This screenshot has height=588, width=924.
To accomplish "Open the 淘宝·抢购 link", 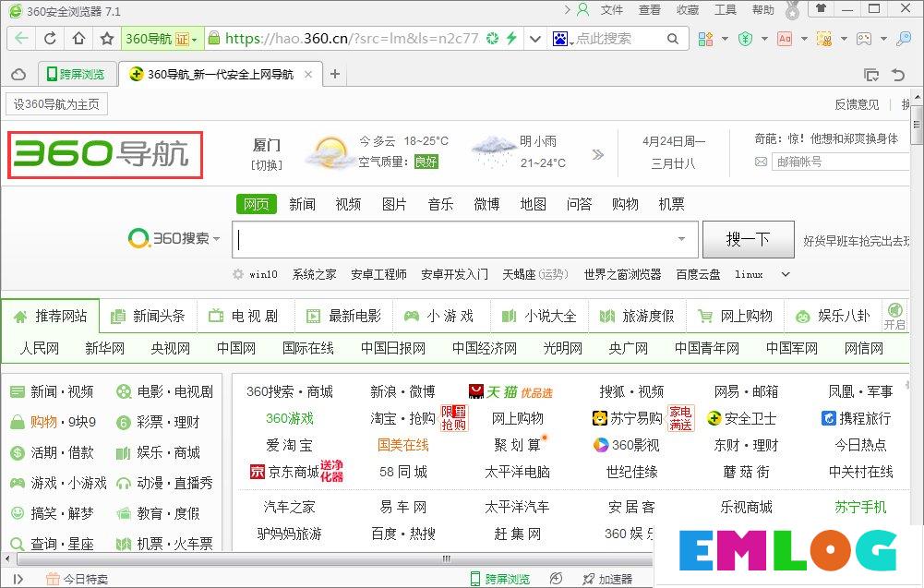I will tap(403, 418).
